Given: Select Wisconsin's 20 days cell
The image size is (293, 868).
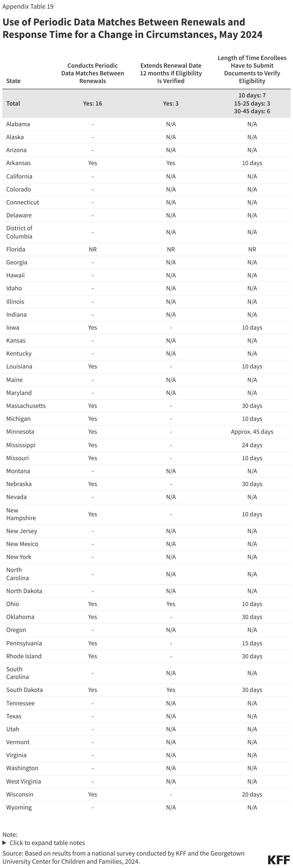Looking at the screenshot, I should (x=252, y=794).
